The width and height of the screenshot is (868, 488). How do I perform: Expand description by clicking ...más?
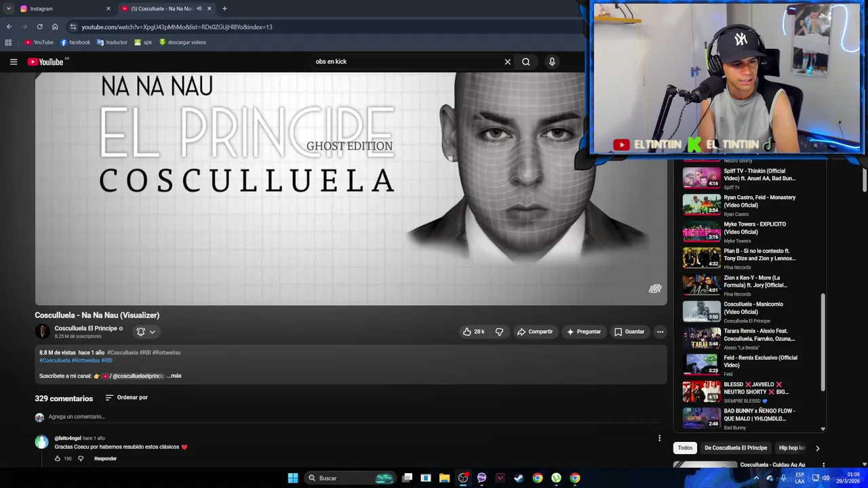[x=174, y=375]
